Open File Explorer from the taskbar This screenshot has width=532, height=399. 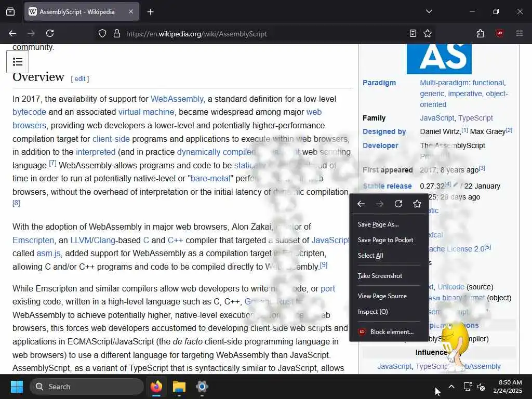[179, 387]
